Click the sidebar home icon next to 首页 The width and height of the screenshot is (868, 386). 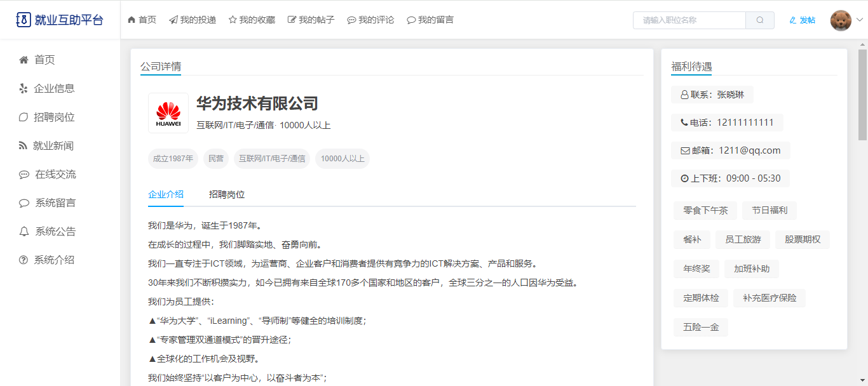point(24,60)
